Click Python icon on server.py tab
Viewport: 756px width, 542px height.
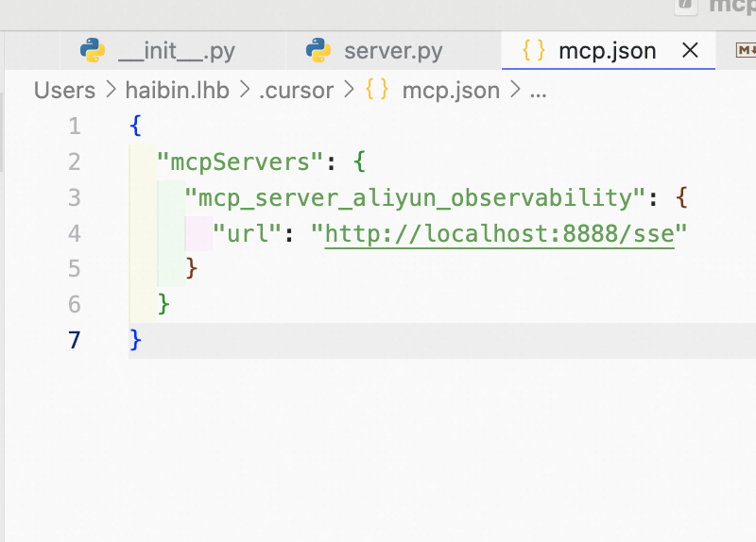click(x=318, y=50)
